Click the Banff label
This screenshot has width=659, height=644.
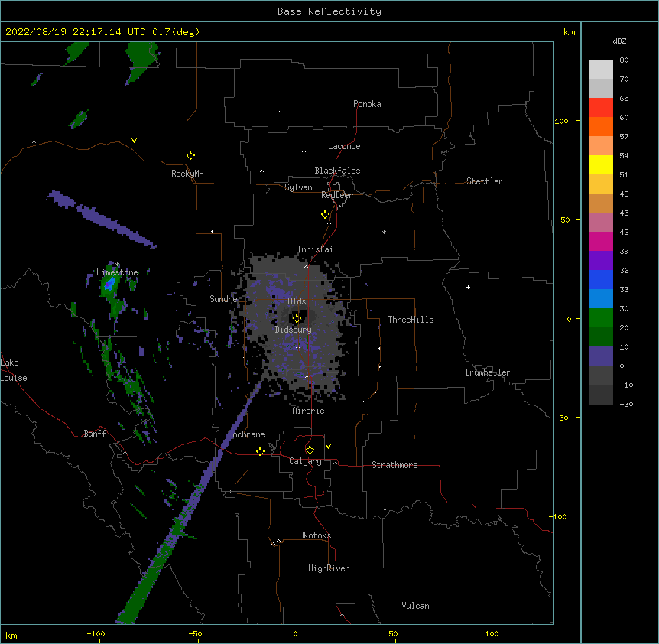(95, 434)
